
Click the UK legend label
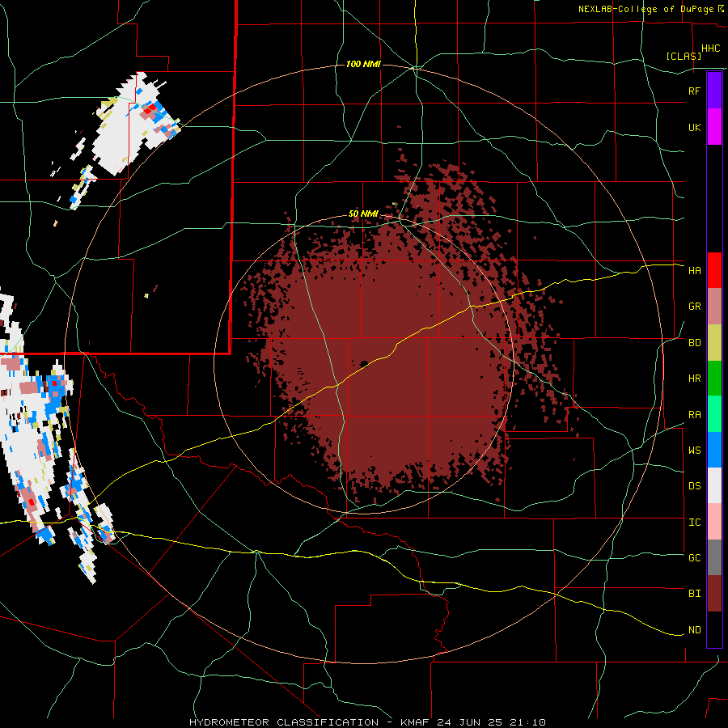[x=694, y=127]
